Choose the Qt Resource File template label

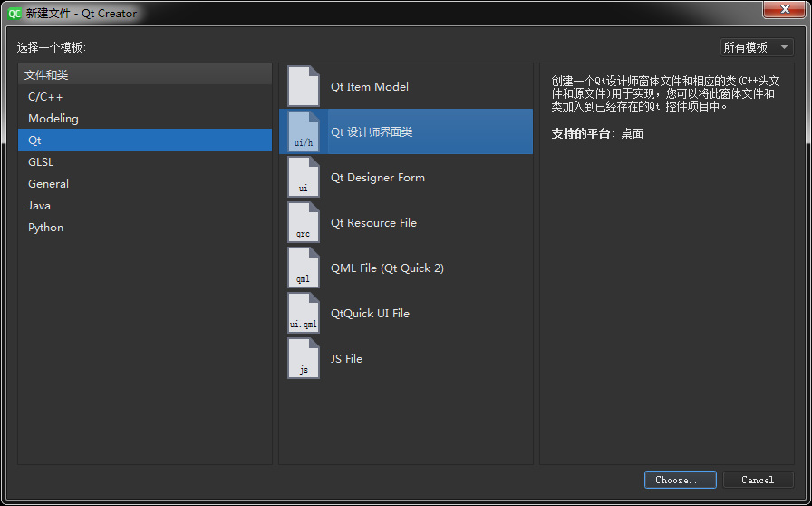[374, 222]
